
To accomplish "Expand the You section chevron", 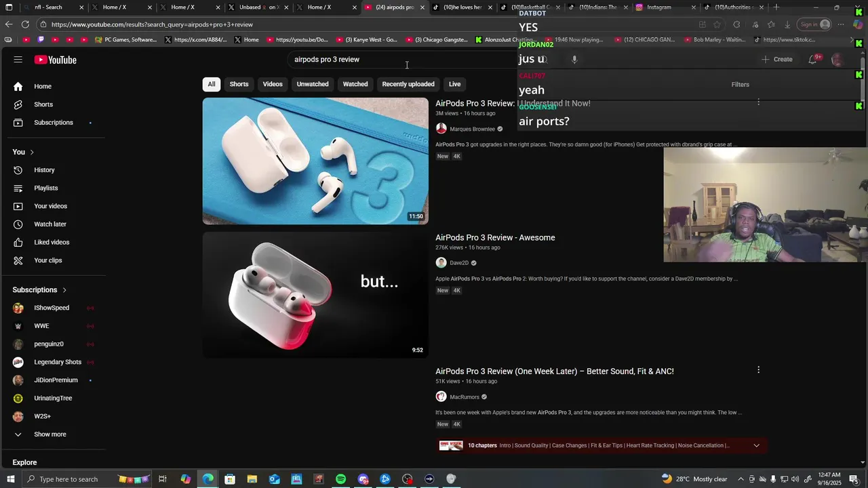I will [x=32, y=152].
